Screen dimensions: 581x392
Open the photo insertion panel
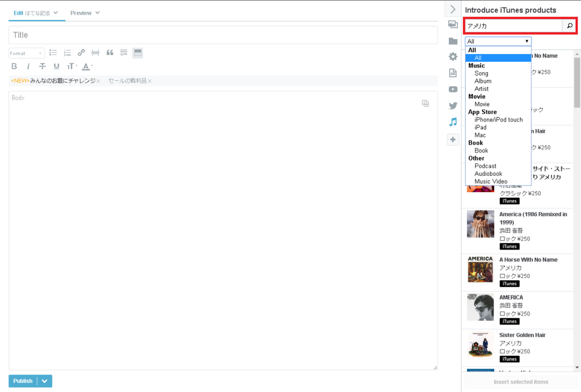point(453,24)
